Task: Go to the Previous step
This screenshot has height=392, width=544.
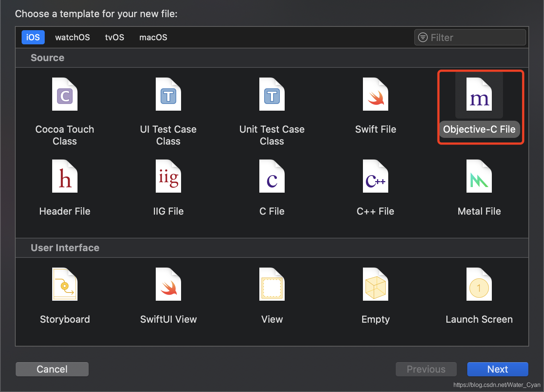Action: point(426,369)
